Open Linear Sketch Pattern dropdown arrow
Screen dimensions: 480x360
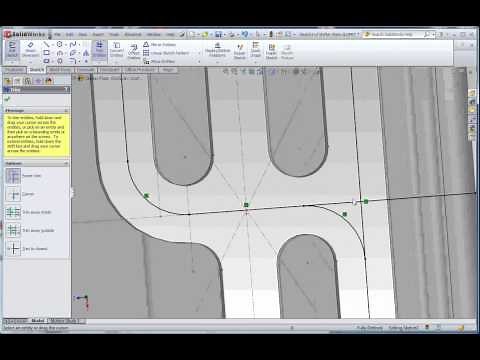click(200, 53)
